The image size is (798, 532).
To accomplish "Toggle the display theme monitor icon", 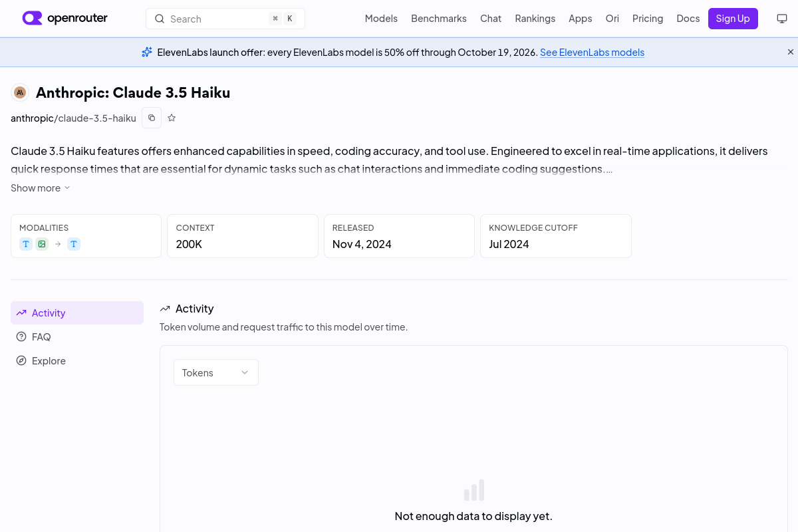I will tap(782, 19).
